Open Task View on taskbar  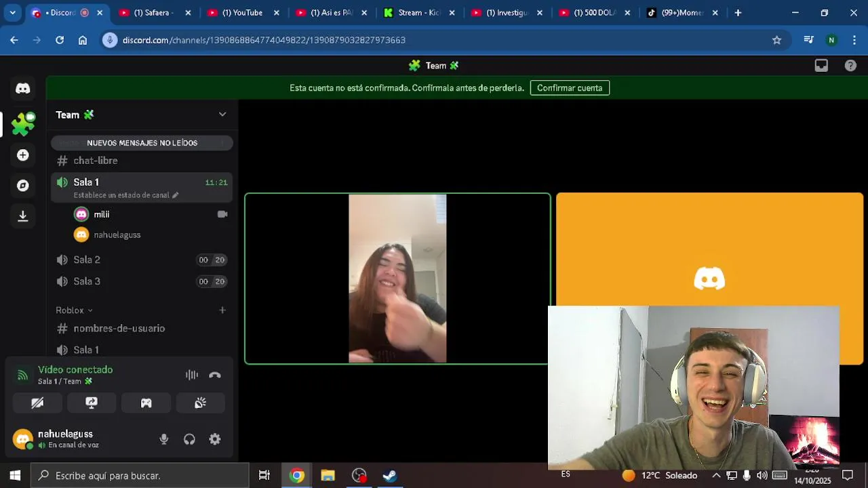pyautogui.click(x=264, y=476)
